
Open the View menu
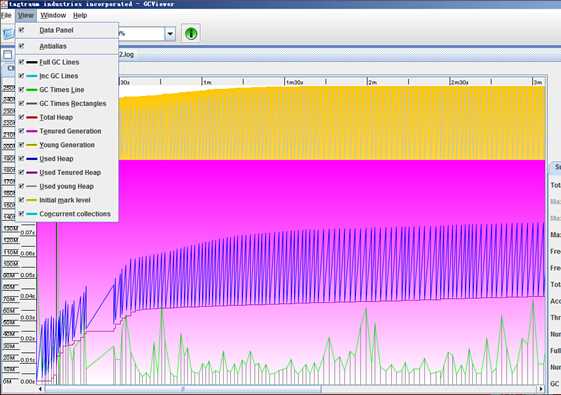pos(26,15)
